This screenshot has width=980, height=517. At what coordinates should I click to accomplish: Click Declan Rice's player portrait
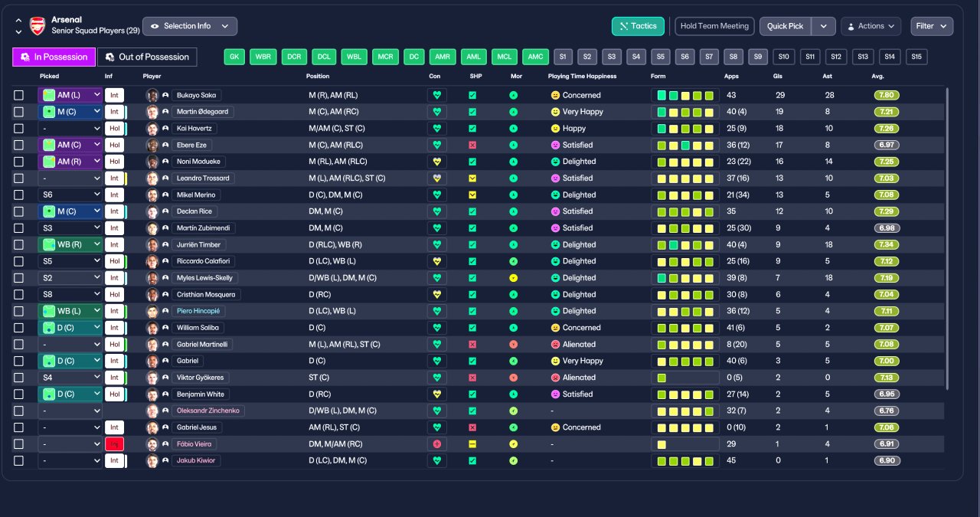click(152, 211)
